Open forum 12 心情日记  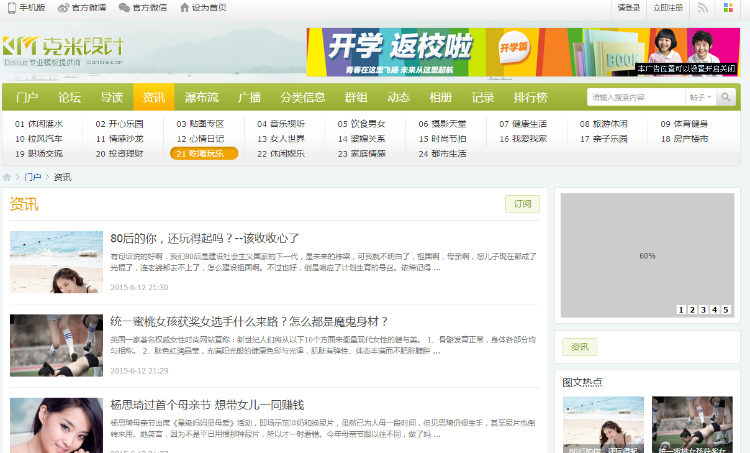[200, 139]
